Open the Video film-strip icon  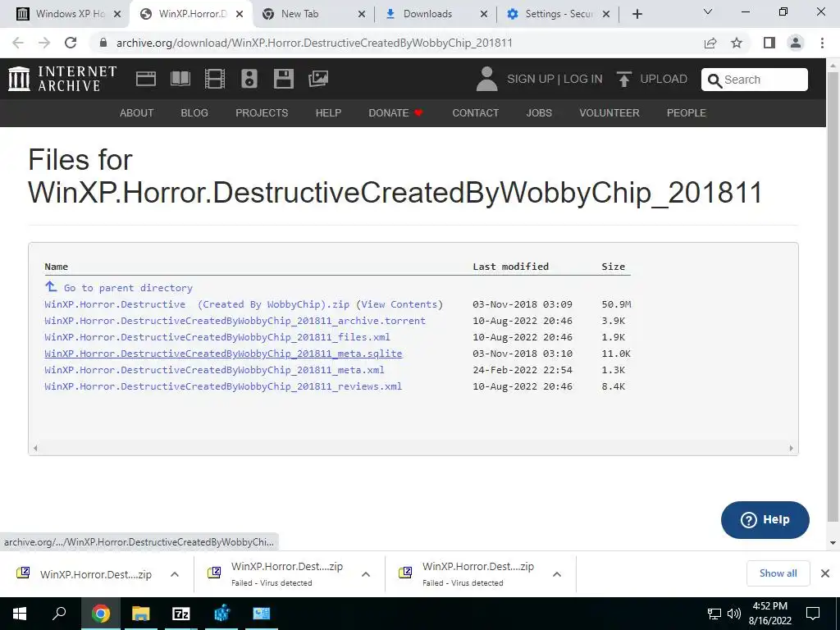tap(215, 79)
